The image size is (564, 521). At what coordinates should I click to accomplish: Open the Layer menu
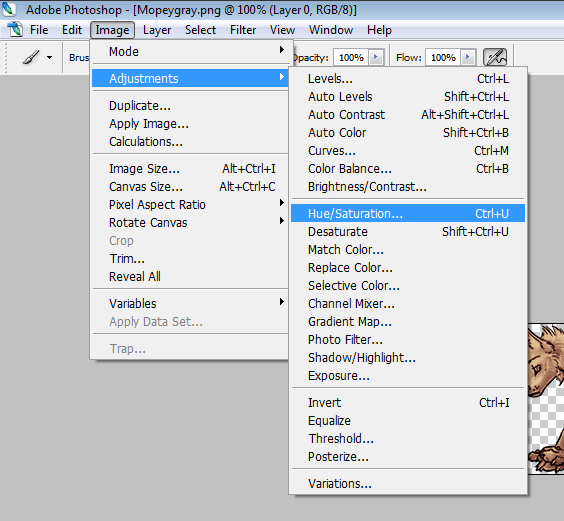[157, 30]
